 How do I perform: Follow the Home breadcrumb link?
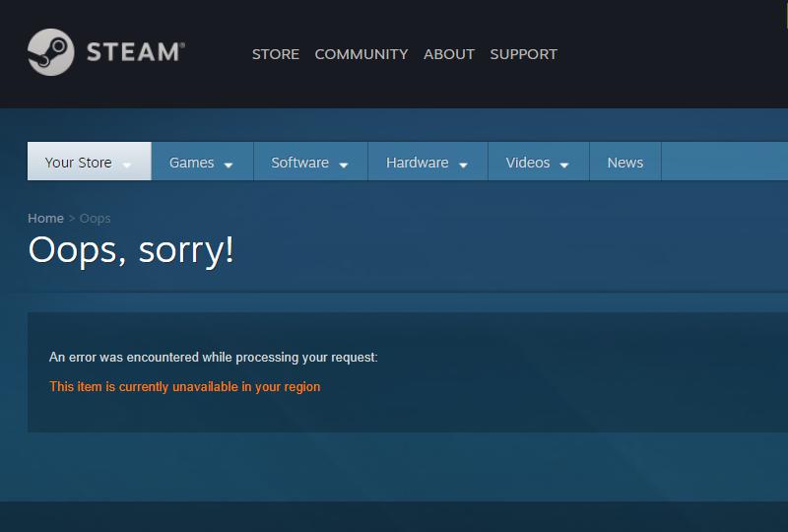pos(45,219)
